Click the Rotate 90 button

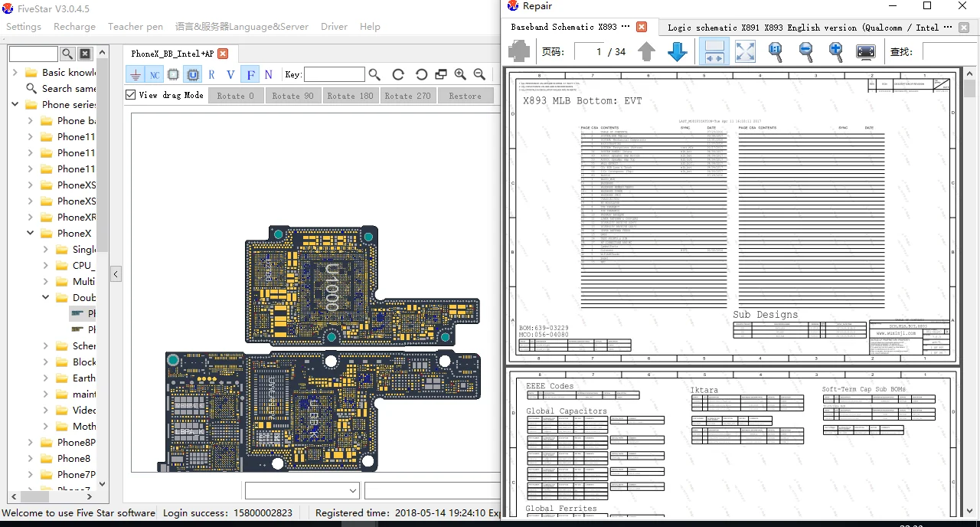click(292, 96)
